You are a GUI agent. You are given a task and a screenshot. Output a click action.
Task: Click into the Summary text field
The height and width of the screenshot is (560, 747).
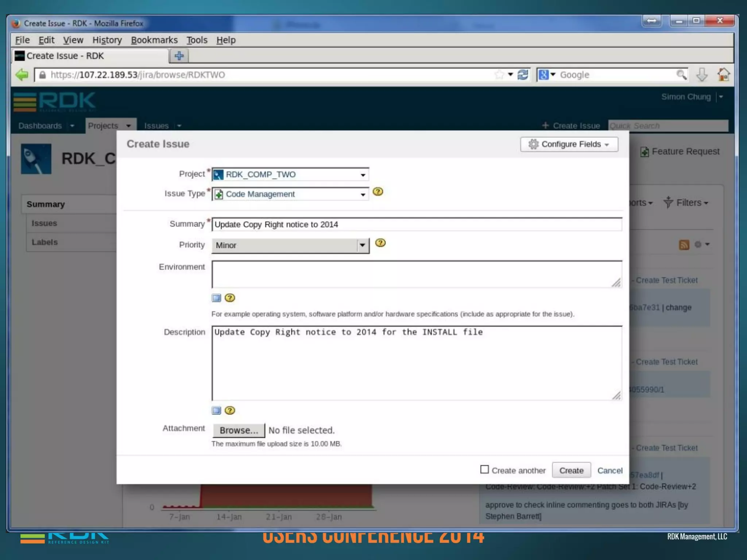tap(417, 225)
